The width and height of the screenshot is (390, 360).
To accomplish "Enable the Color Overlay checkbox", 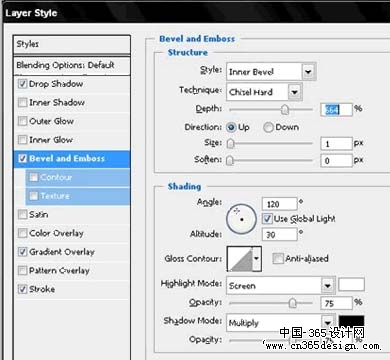I will 22,233.
